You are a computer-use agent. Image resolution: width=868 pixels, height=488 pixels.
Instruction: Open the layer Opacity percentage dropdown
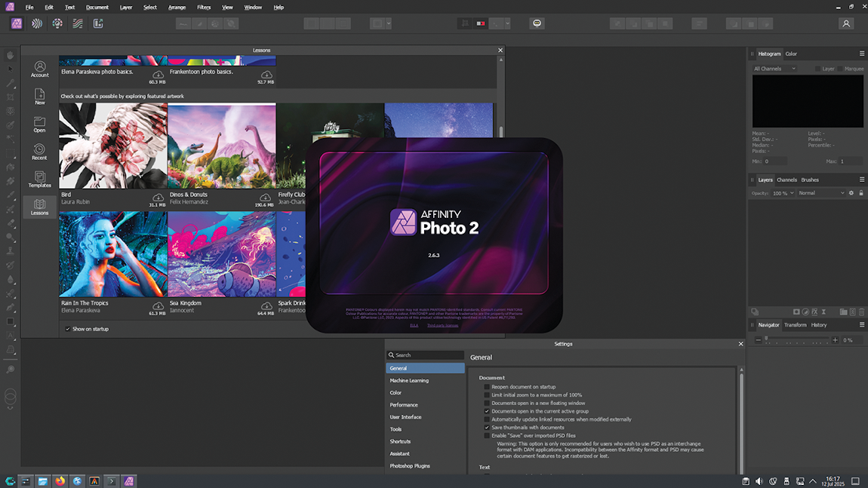point(783,193)
